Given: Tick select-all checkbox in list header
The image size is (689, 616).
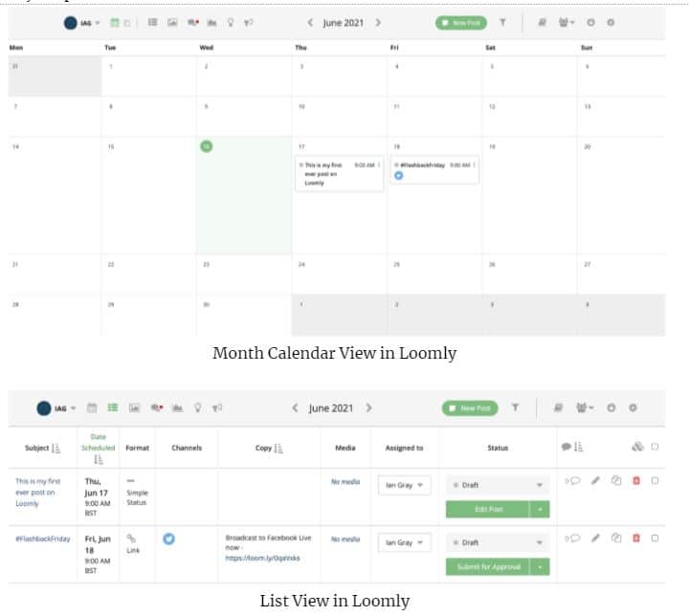Looking at the screenshot, I should (x=655, y=447).
